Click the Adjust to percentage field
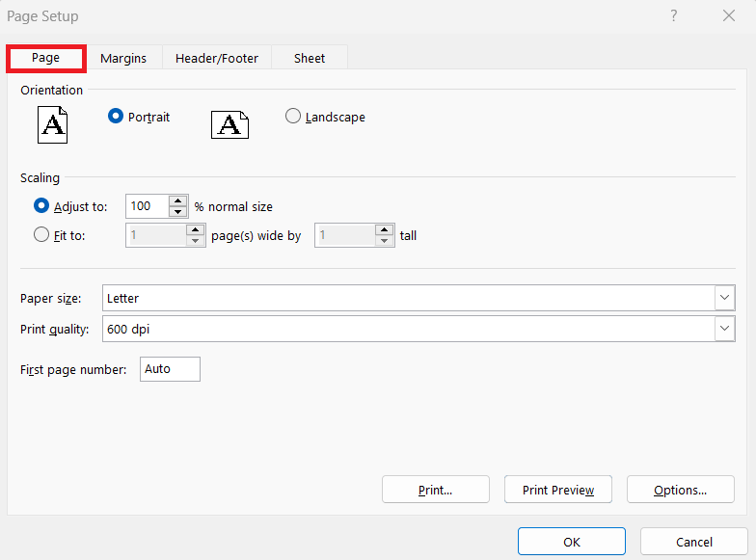The image size is (756, 560). 148,206
